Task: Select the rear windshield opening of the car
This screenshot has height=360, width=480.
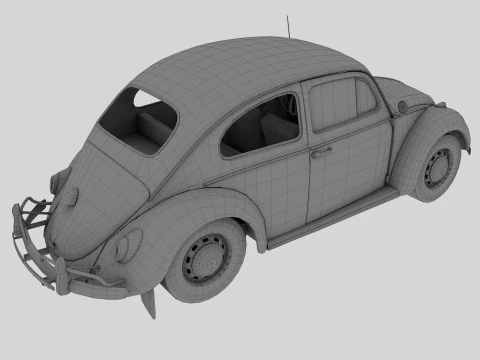Action: click(x=138, y=121)
